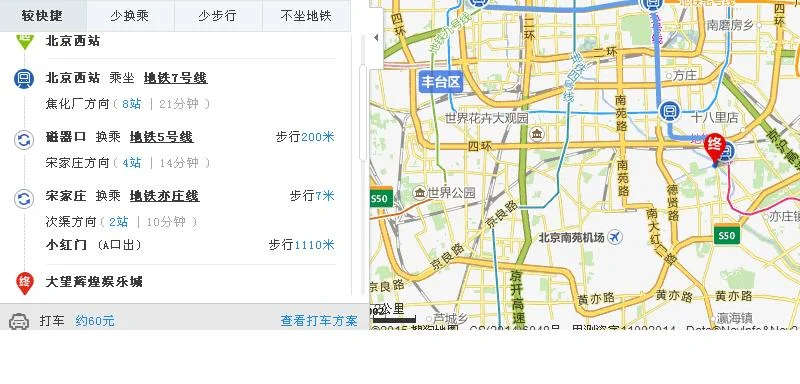Viewport: 800px width, 384px height.
Task: Click the 世界公园 landmark icon
Action: tap(420, 192)
